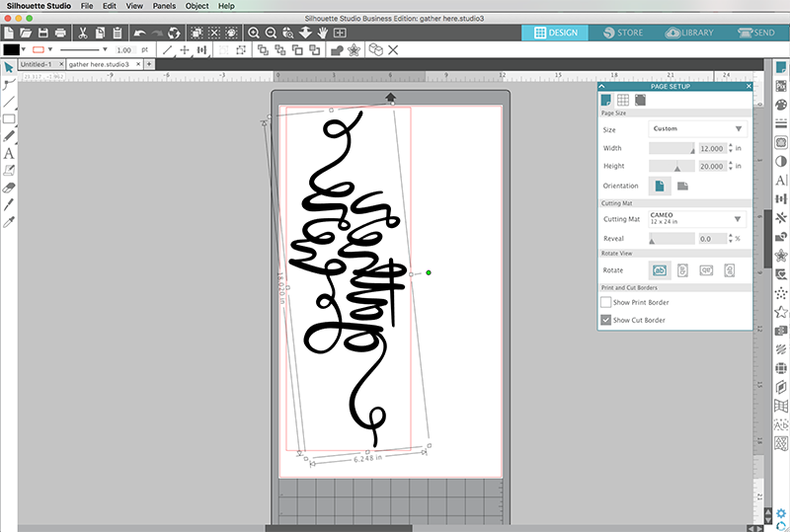The height and width of the screenshot is (532, 790).
Task: Go to the STORE
Action: [623, 33]
